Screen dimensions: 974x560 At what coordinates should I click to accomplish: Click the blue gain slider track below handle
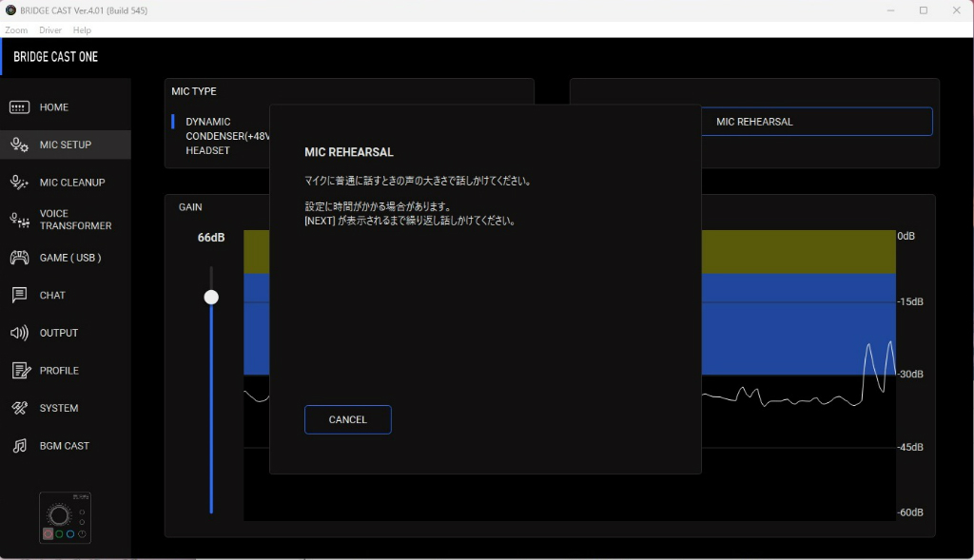pyautogui.click(x=211, y=410)
